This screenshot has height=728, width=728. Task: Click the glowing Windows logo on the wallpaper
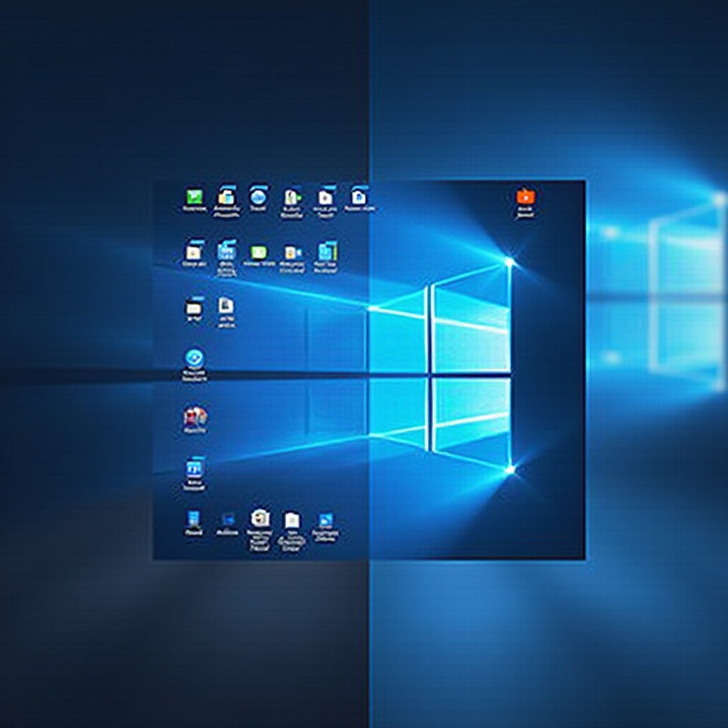(439, 367)
